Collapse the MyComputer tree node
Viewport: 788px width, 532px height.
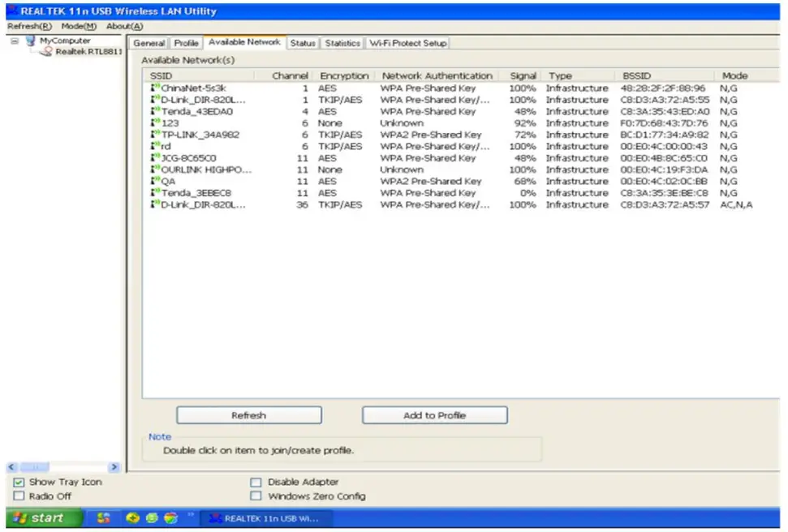15,41
